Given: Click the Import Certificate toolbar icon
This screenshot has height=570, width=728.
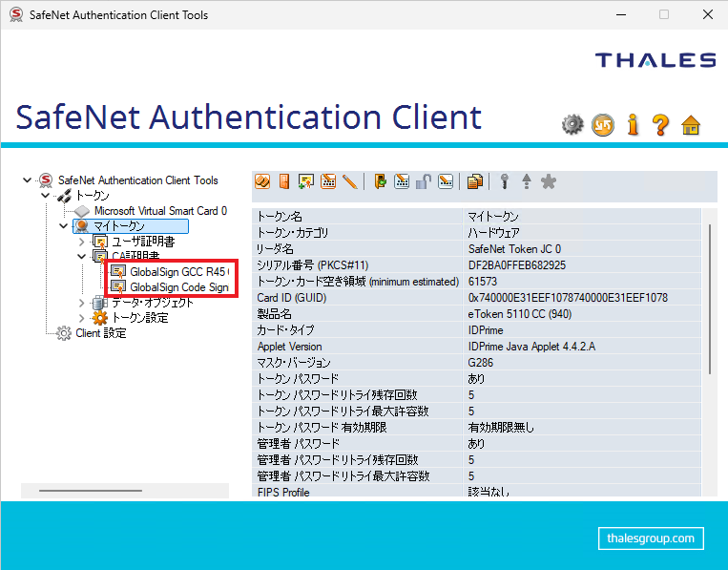Looking at the screenshot, I should [306, 181].
